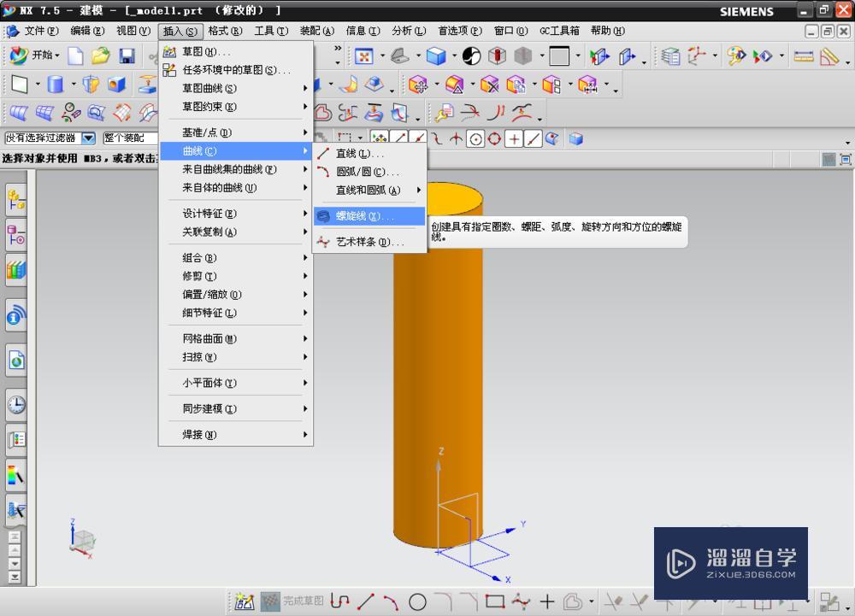Screen dimensions: 855x616
Task: Expand the 直线和圆弧(A) submenu
Action: click(x=369, y=190)
